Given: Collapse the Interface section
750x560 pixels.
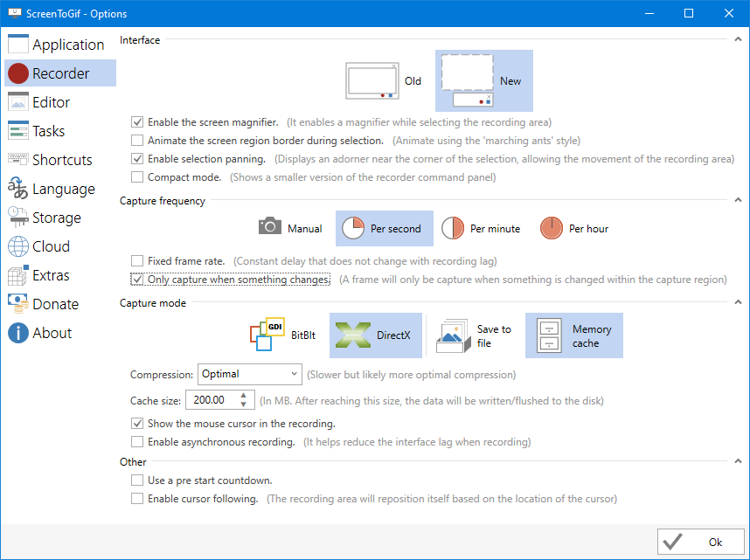Looking at the screenshot, I should click(x=738, y=39).
